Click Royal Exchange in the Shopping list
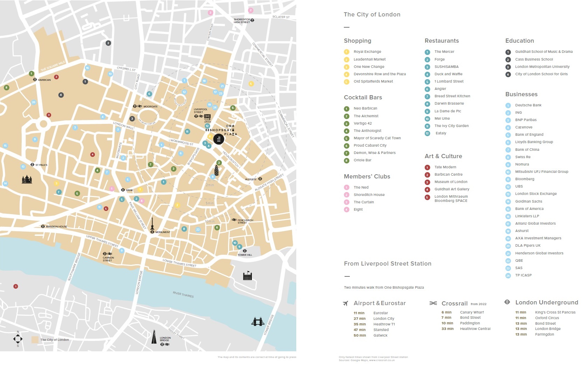Viewport: 588px width, 366px height. pyautogui.click(x=367, y=52)
